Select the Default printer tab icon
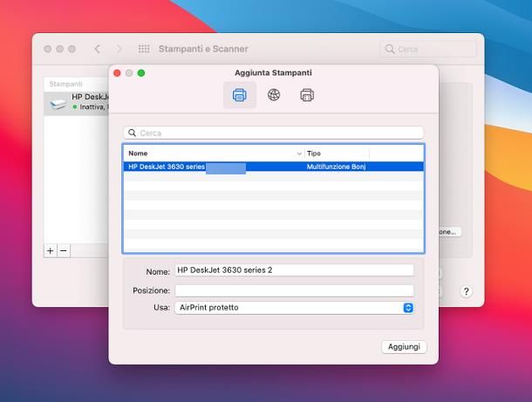Image resolution: width=532 pixels, height=402 pixels. click(240, 95)
